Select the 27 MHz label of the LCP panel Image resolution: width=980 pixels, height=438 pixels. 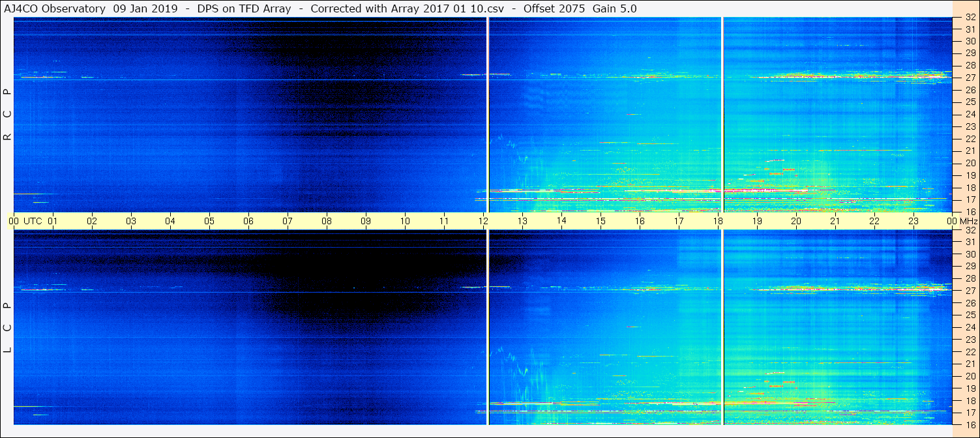click(970, 291)
